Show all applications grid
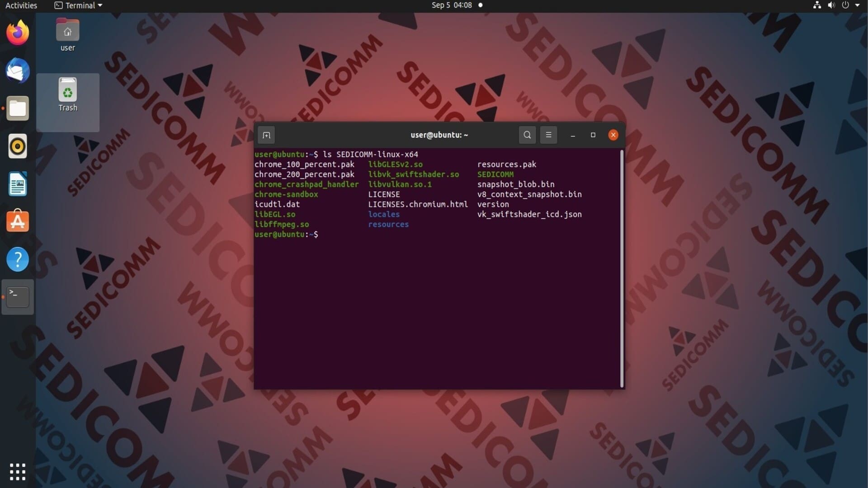Viewport: 868px width, 488px height. point(18,472)
